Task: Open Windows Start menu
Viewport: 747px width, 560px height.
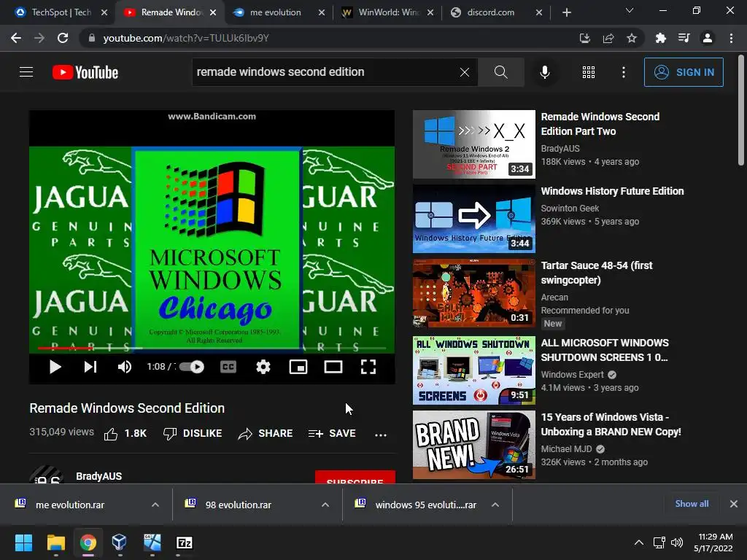Action: (x=23, y=542)
